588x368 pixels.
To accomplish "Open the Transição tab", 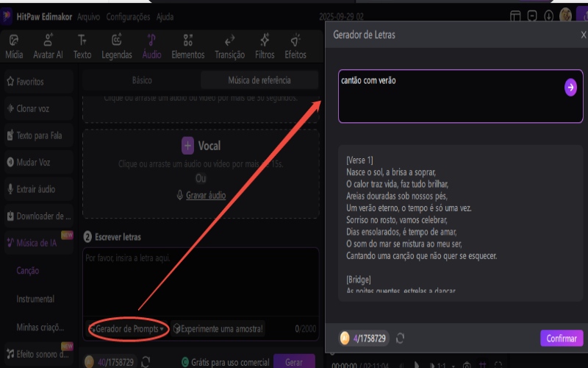I will (229, 46).
